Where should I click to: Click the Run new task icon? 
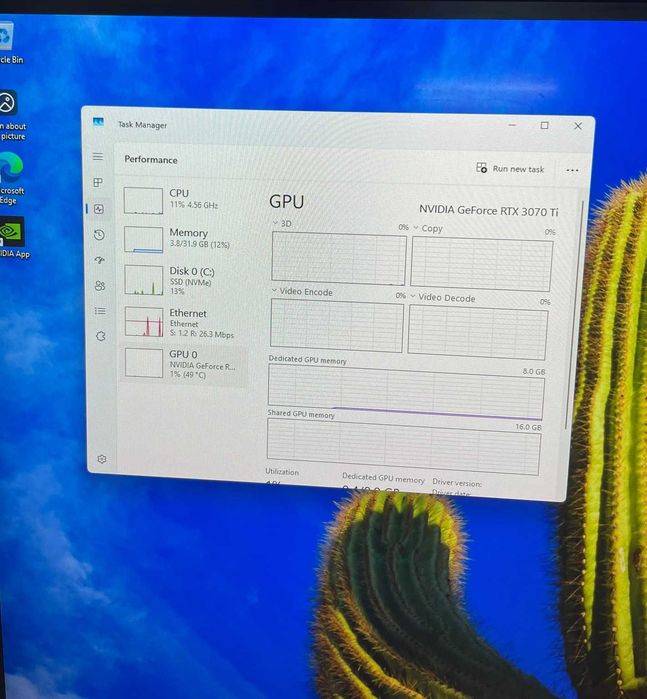coord(481,168)
